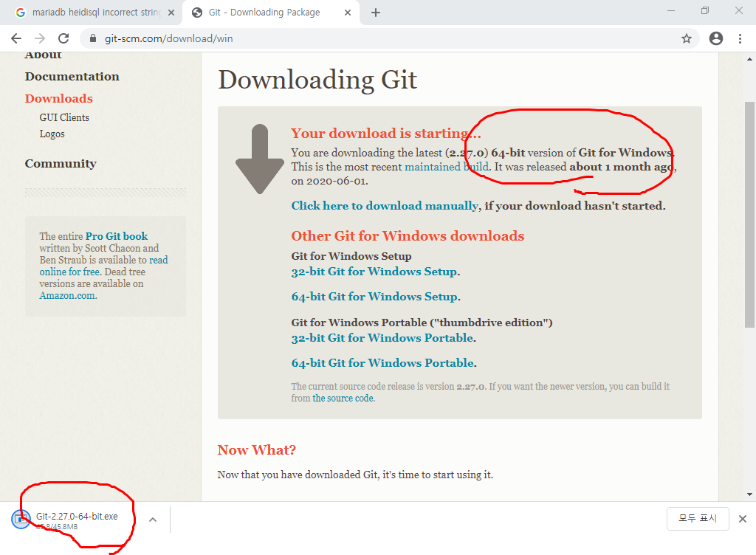Go to Logos page
This screenshot has height=555, width=756.
pos(52,134)
